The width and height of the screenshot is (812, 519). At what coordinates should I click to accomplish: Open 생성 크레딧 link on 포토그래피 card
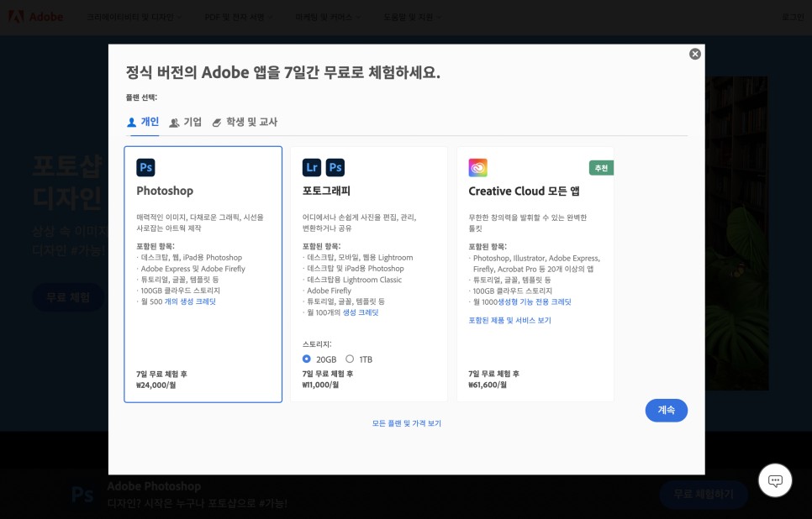coord(361,312)
